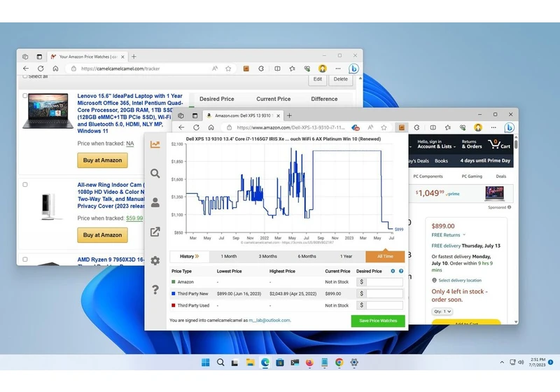Open Edge settings menu dots in Amazon window
The height and width of the screenshot is (392, 560).
[x=493, y=127]
